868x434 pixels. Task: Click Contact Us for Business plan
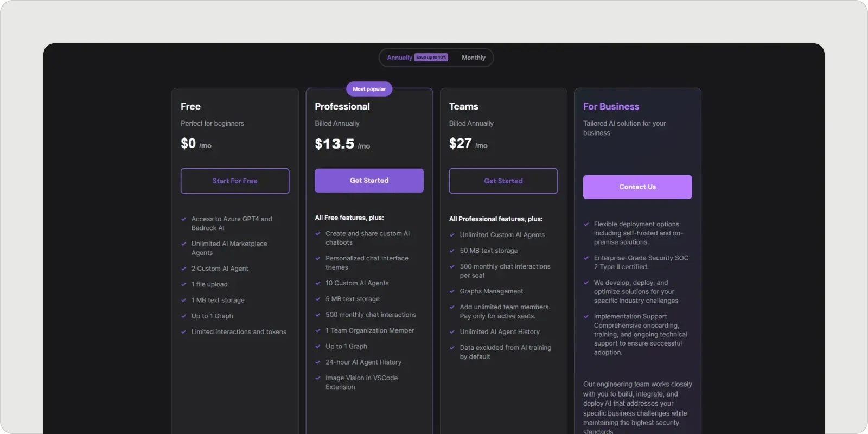point(637,187)
